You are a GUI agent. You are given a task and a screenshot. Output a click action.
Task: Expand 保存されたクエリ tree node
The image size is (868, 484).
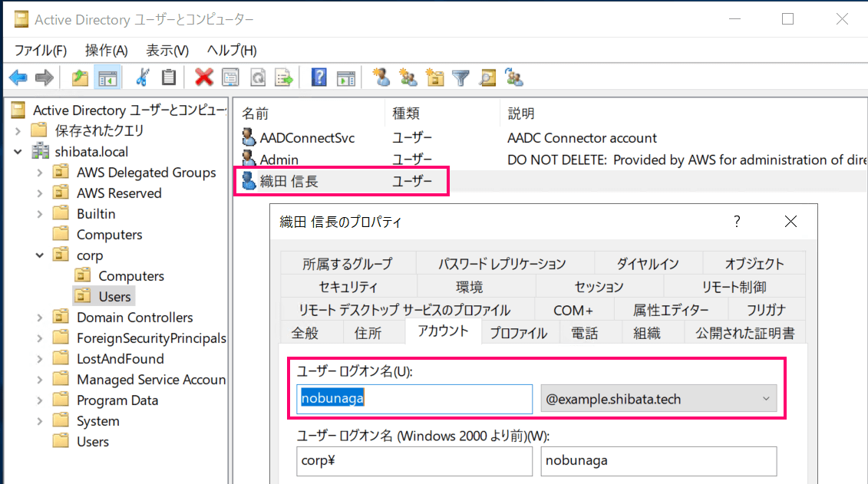point(18,131)
